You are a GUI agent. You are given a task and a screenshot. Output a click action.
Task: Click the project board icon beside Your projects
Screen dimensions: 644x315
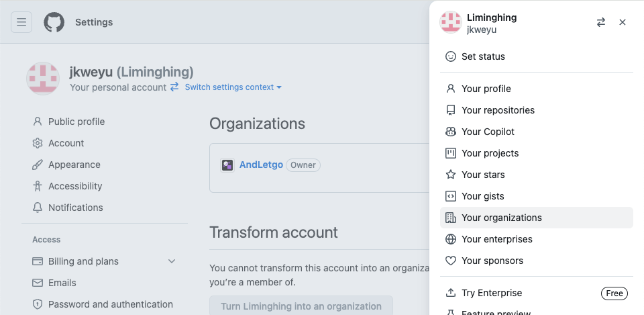pyautogui.click(x=451, y=153)
